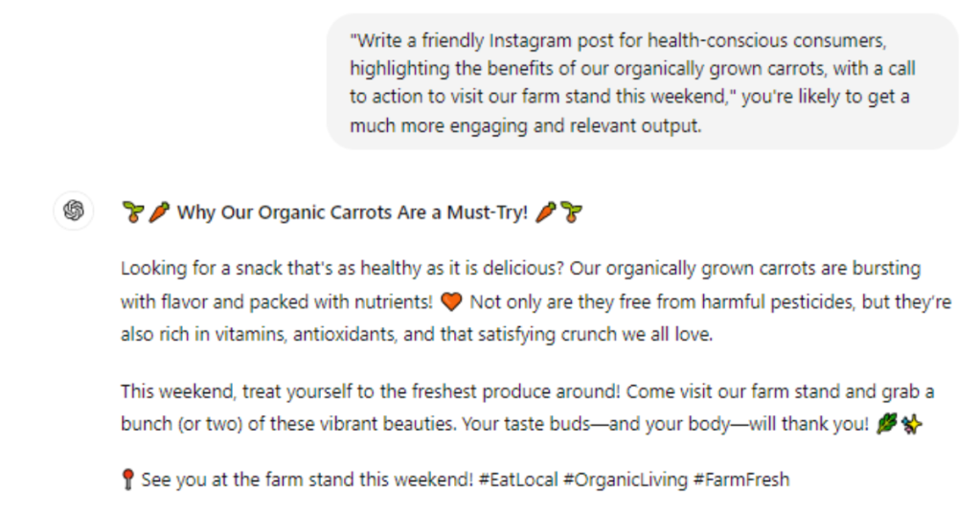Click the pin emoji before "See you"
Viewport: 980px width, 514px height.
(127, 480)
